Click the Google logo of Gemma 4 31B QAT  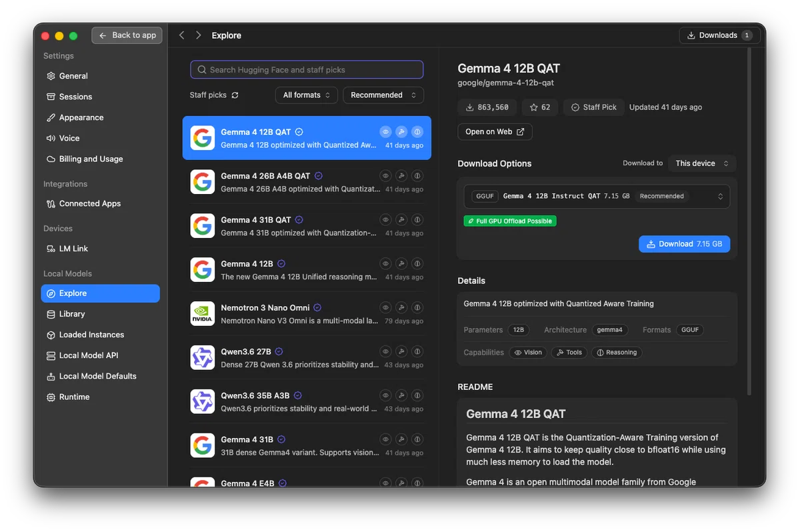(203, 226)
